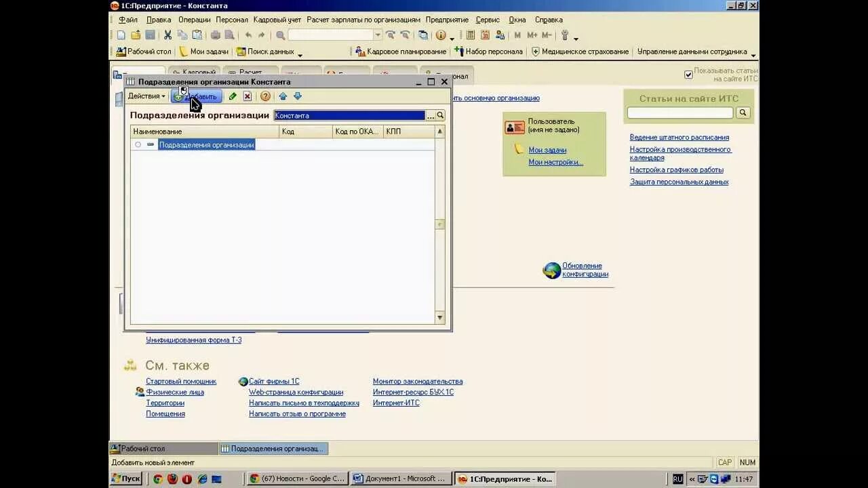Open Защита персональных данных link
This screenshot has height=488, width=868.
click(679, 182)
